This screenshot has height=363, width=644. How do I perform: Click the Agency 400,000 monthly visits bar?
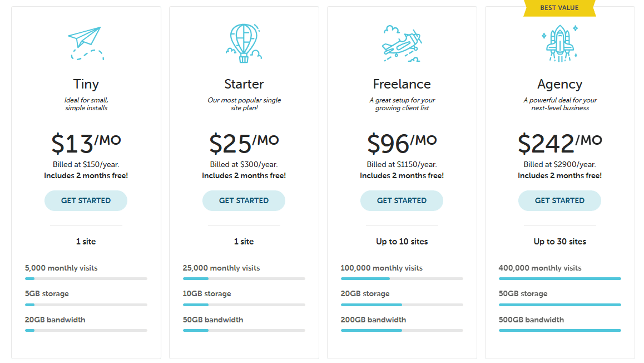(559, 278)
